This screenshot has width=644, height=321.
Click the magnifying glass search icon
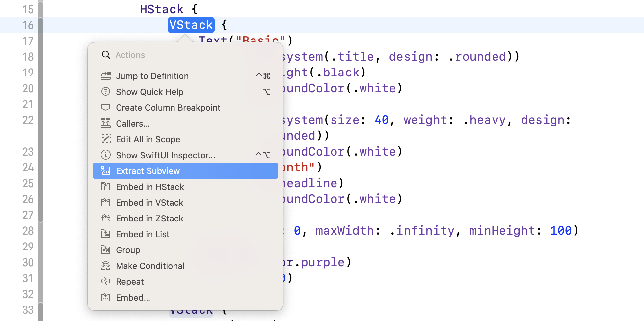(106, 55)
